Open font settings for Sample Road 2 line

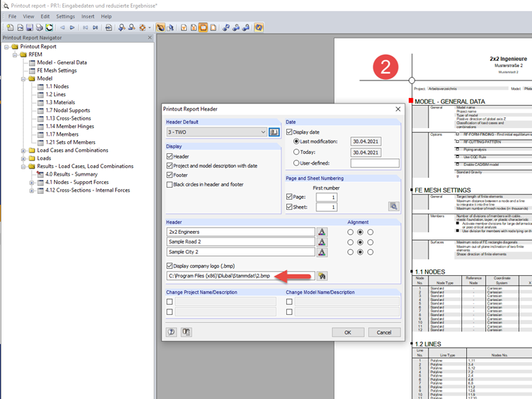pos(321,242)
